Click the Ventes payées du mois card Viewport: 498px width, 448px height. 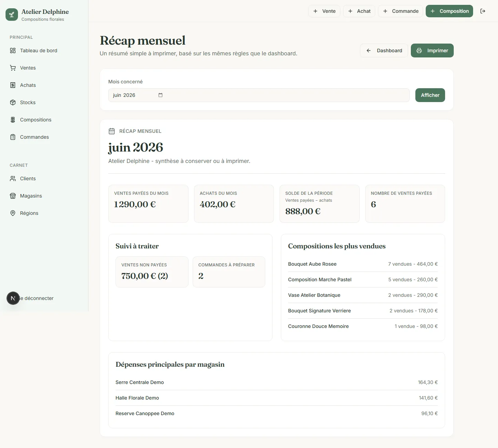pos(148,204)
